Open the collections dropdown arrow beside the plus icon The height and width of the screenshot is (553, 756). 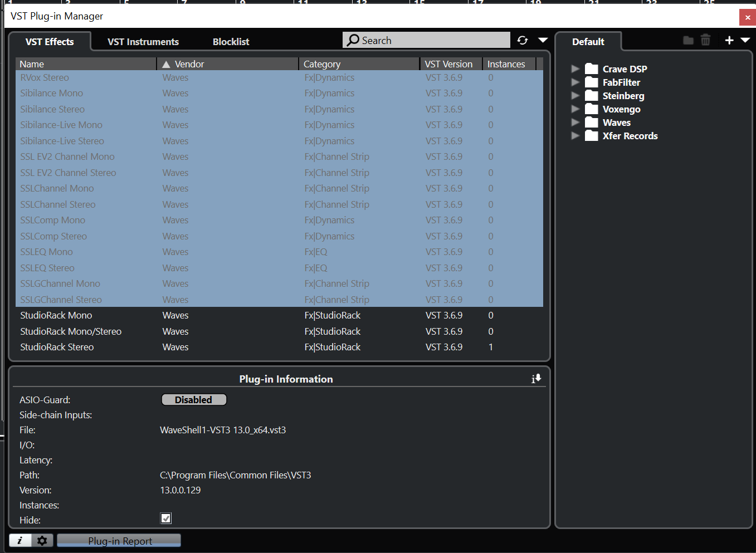point(745,40)
